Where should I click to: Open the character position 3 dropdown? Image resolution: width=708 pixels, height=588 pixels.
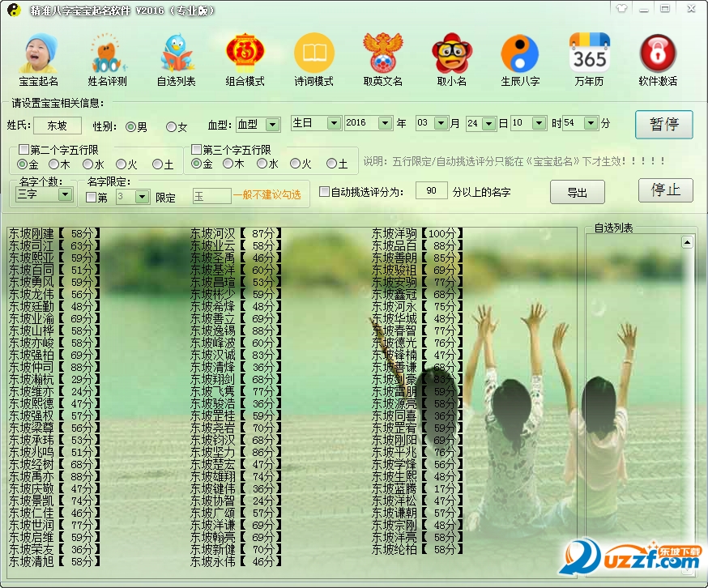click(142, 197)
